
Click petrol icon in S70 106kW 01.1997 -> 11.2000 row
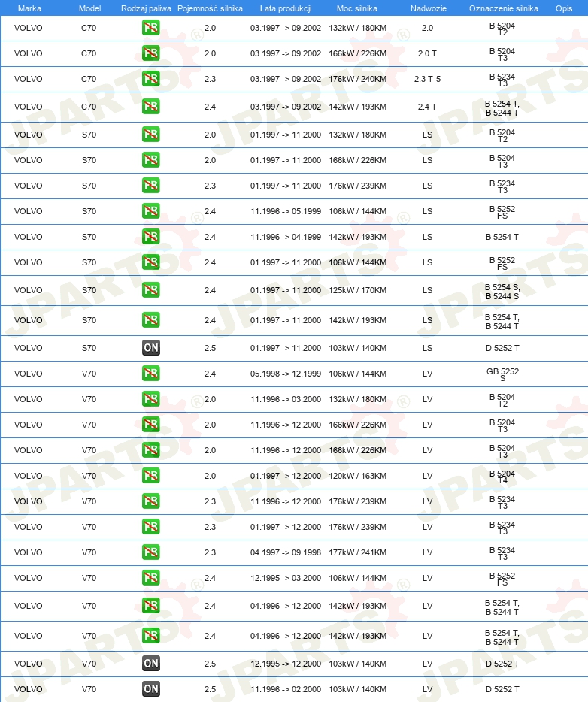coord(151,262)
